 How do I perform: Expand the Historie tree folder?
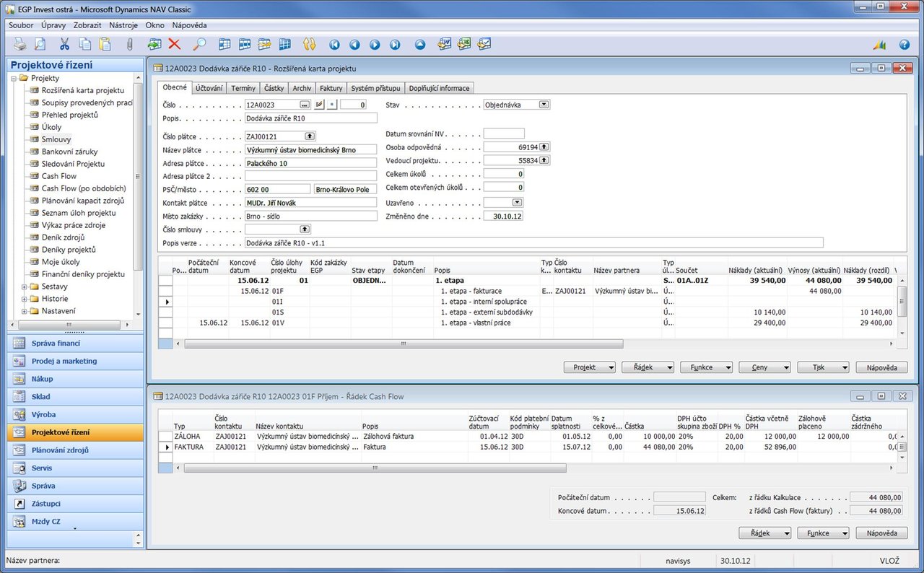pyautogui.click(x=25, y=299)
